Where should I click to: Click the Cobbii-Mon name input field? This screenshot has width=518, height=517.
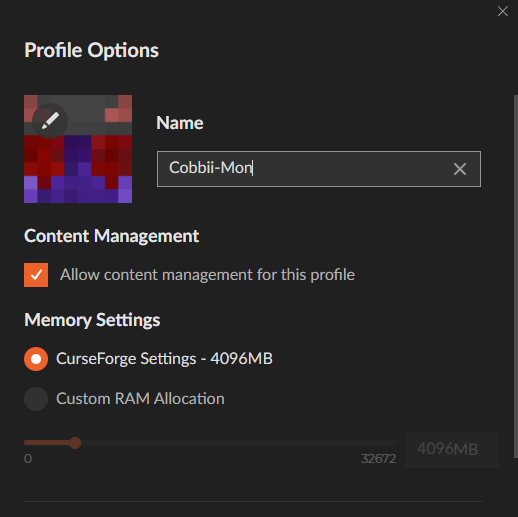tap(319, 169)
